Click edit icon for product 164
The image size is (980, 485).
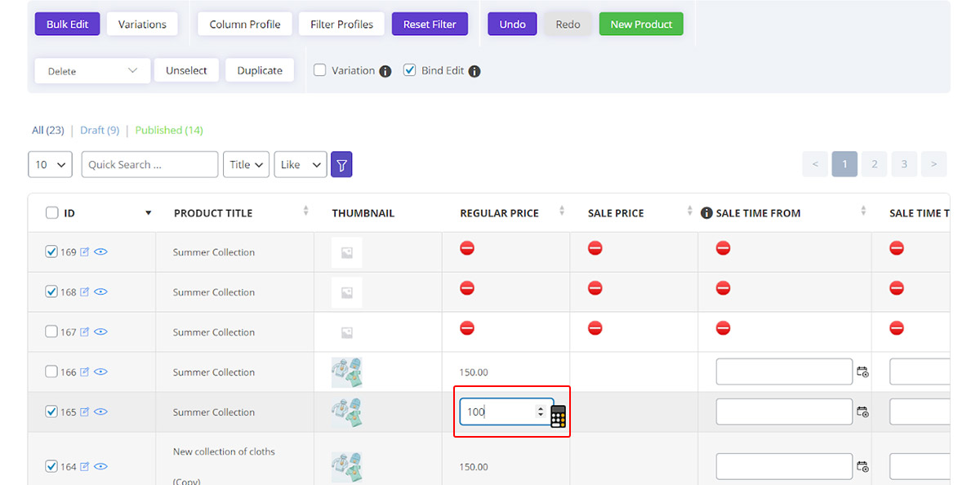tap(84, 467)
